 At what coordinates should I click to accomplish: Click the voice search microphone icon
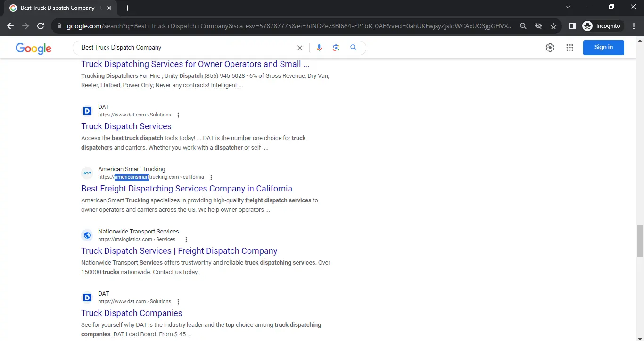click(x=319, y=48)
